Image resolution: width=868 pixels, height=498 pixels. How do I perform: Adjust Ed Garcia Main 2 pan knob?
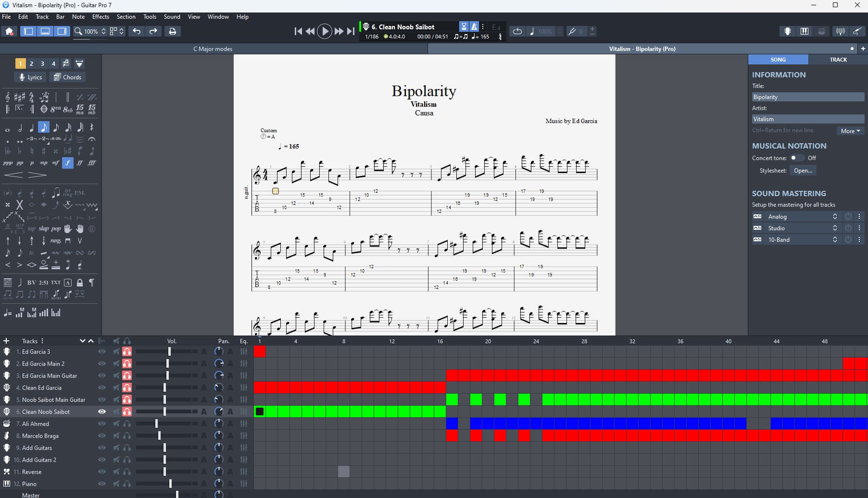(x=219, y=364)
